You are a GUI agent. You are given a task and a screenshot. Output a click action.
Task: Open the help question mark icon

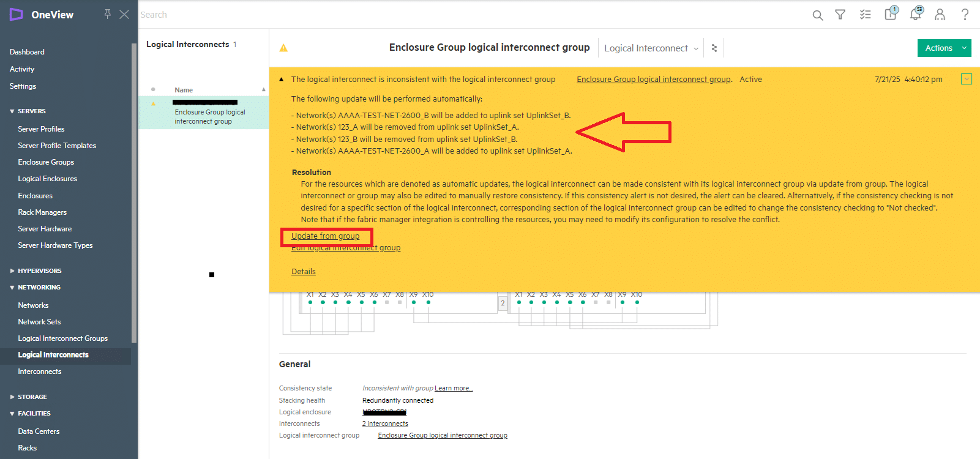[x=965, y=15]
